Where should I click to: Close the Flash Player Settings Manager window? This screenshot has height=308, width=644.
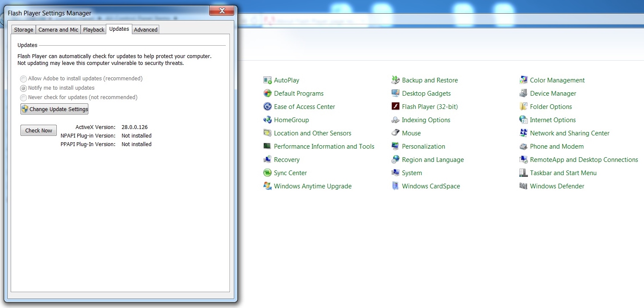point(221,11)
